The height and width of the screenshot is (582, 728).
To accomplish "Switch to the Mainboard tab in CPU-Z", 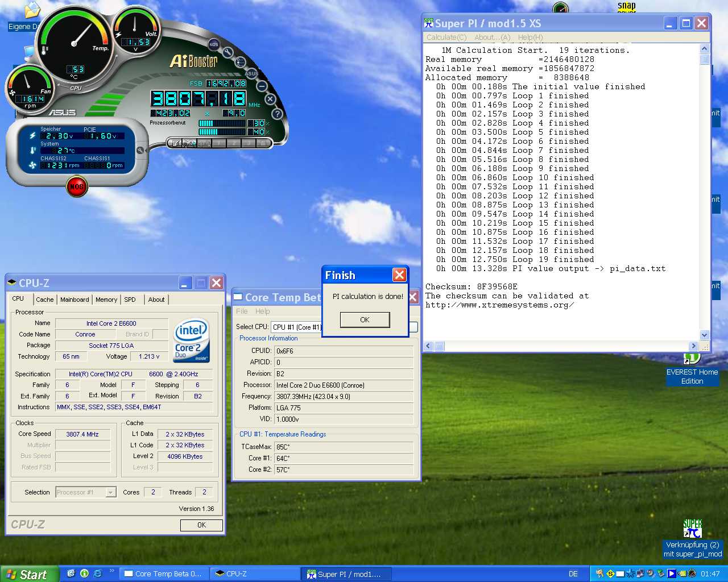I will (75, 300).
